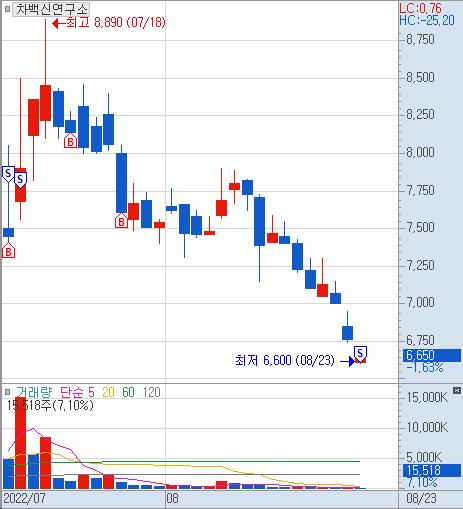Click the B buy marker beneath the leftmost candle
Viewport: 463px width, 509px height.
(8, 251)
